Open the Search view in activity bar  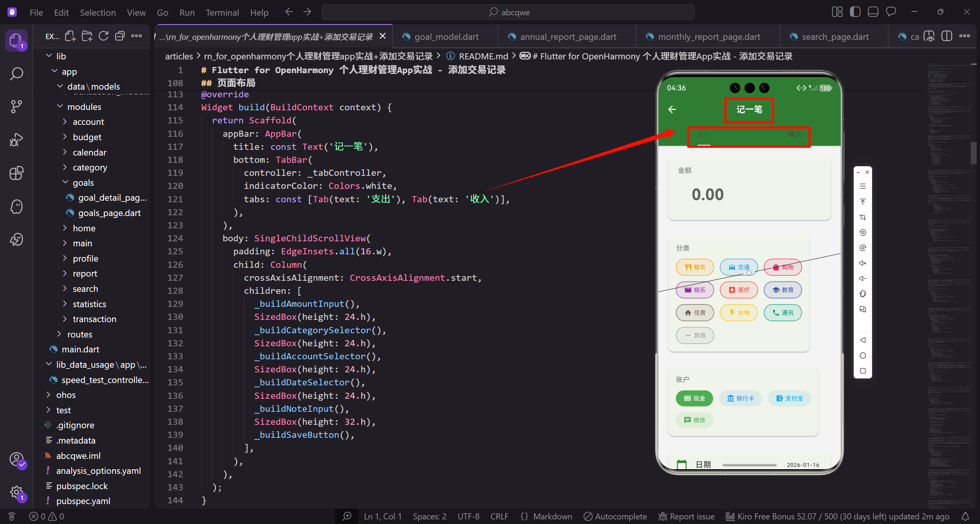click(x=16, y=74)
